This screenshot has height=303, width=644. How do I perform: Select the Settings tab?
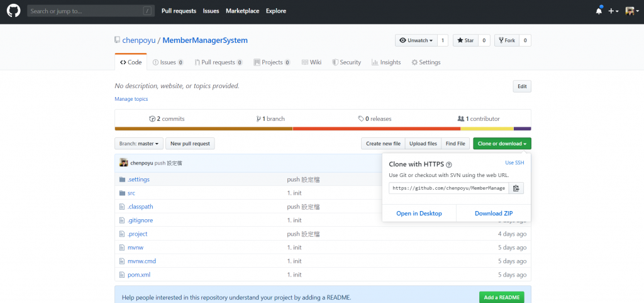(426, 62)
